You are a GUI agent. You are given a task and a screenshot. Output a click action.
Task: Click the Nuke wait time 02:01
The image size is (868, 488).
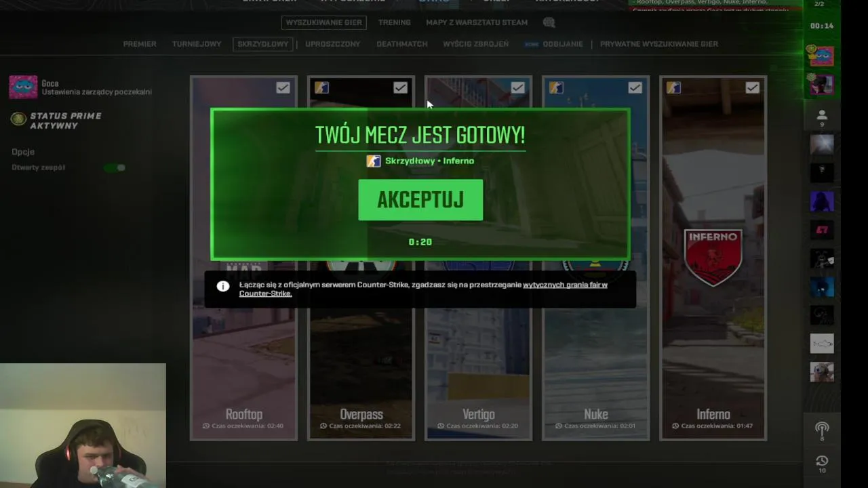click(x=596, y=426)
